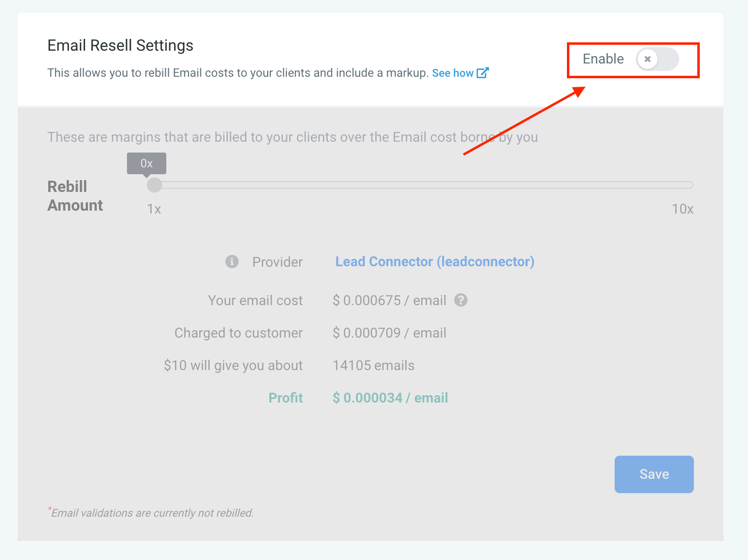Click the Rebill Amount slider handle
Viewport: 748px width, 560px height.
(155, 185)
